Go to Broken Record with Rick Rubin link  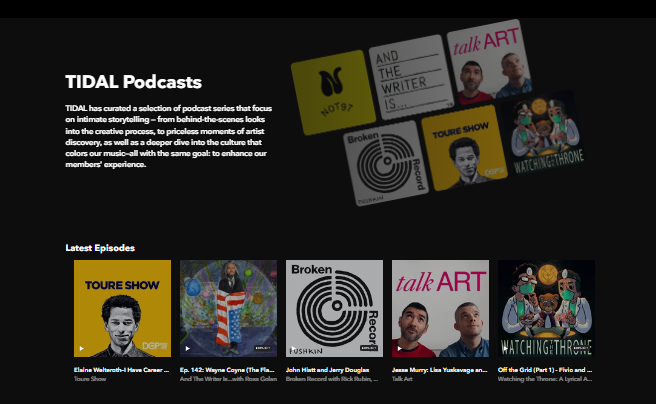click(332, 379)
